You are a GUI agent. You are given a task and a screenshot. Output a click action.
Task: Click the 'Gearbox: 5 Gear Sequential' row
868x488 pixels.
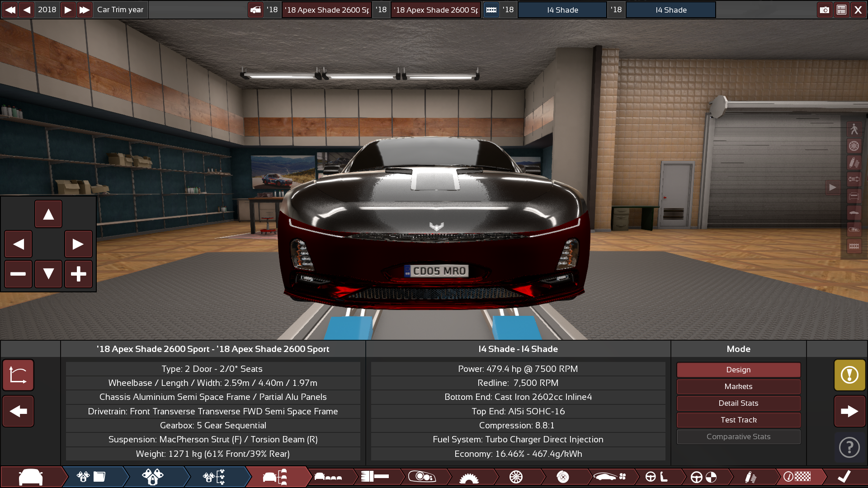tap(213, 425)
